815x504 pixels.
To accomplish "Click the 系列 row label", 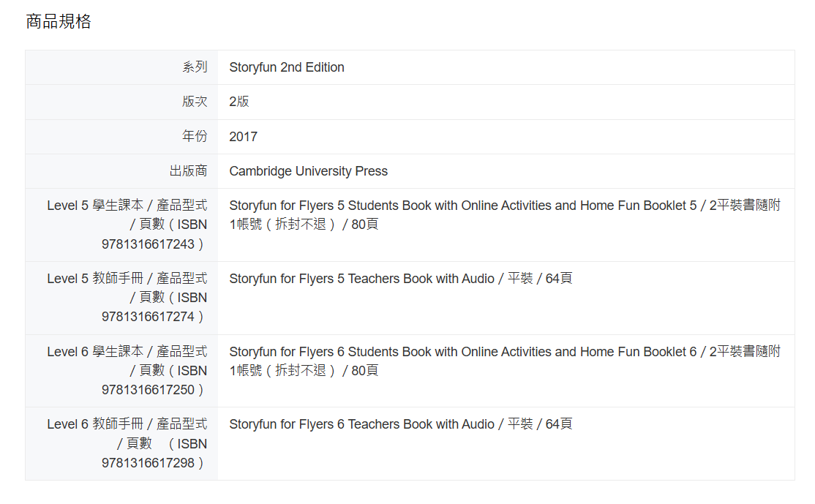I will (195, 67).
